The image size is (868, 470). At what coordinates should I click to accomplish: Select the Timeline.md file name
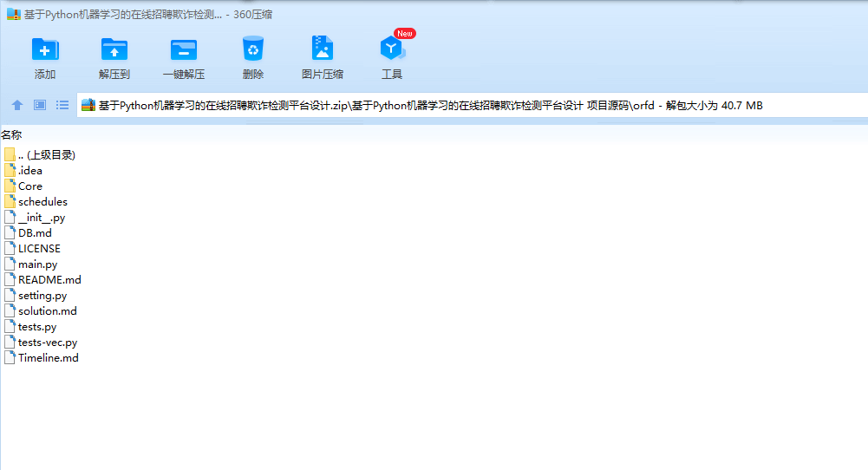pyautogui.click(x=49, y=357)
